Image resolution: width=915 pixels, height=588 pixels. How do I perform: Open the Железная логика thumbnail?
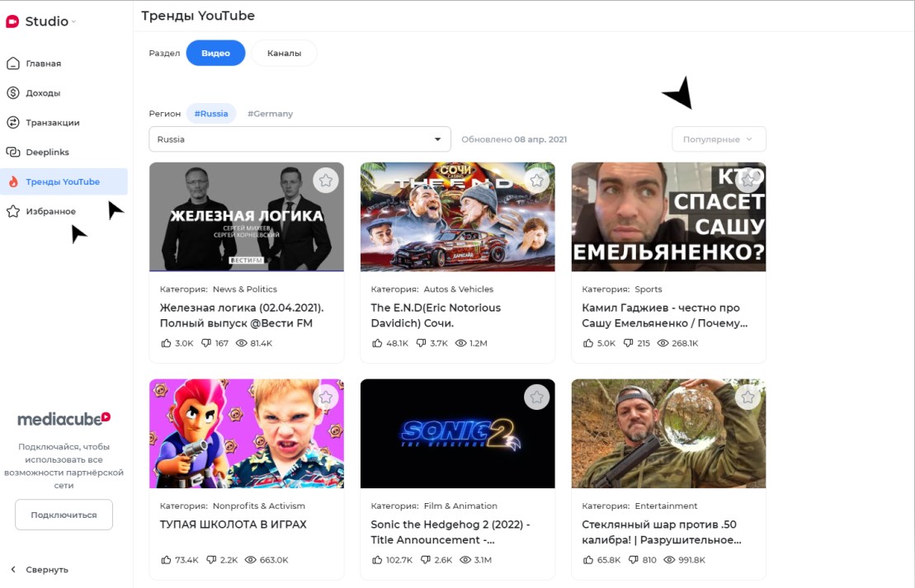coord(246,217)
